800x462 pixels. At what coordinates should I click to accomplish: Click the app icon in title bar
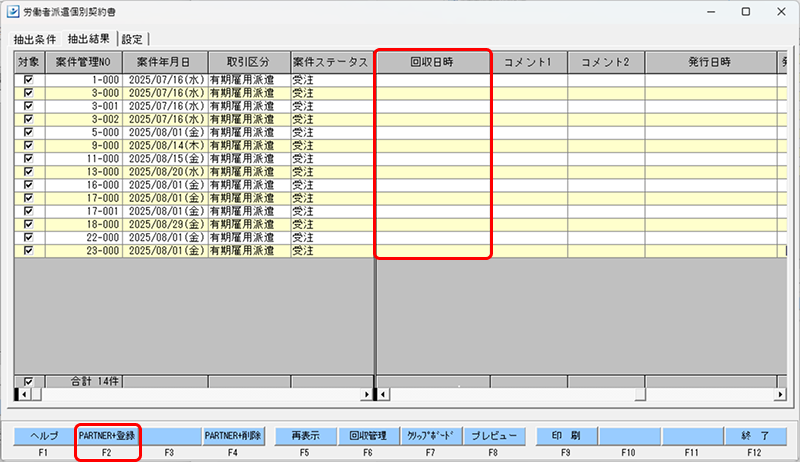click(x=13, y=11)
